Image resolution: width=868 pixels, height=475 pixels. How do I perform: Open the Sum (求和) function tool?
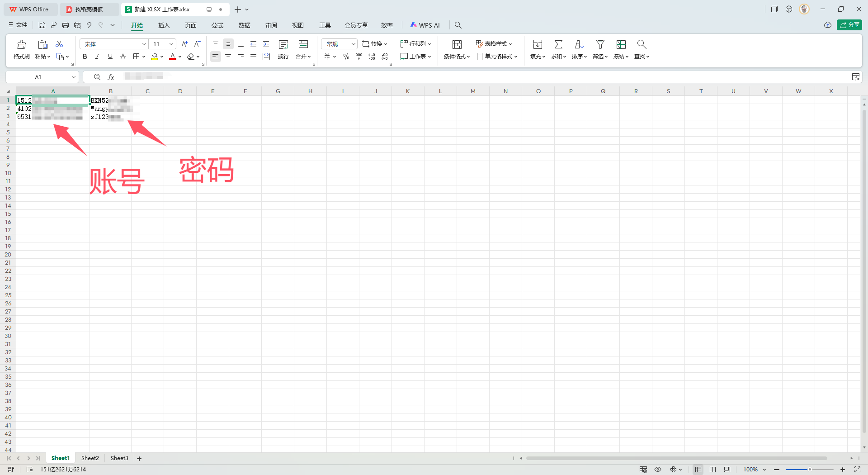(558, 45)
